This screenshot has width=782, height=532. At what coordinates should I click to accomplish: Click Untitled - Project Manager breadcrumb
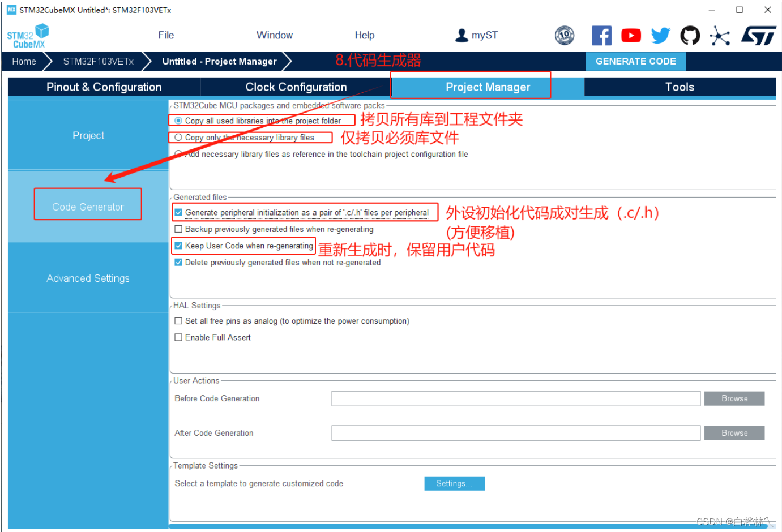pyautogui.click(x=220, y=61)
